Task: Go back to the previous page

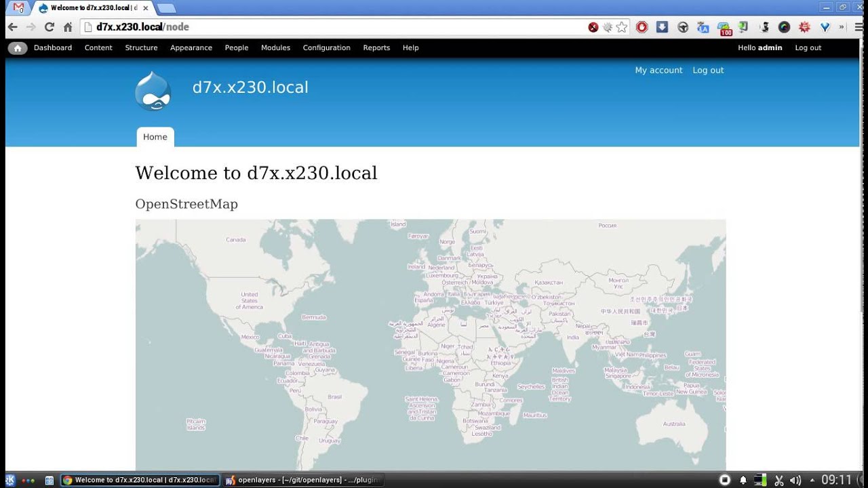Action: (13, 27)
